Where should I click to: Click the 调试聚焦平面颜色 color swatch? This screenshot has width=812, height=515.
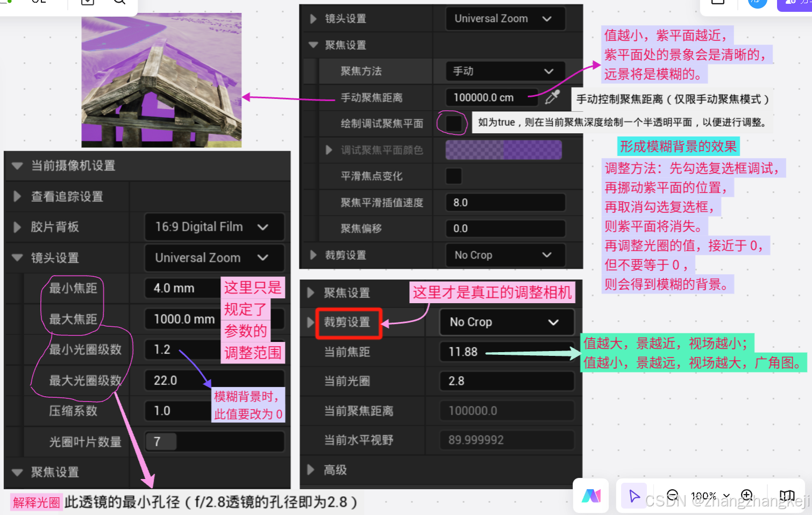(x=503, y=149)
